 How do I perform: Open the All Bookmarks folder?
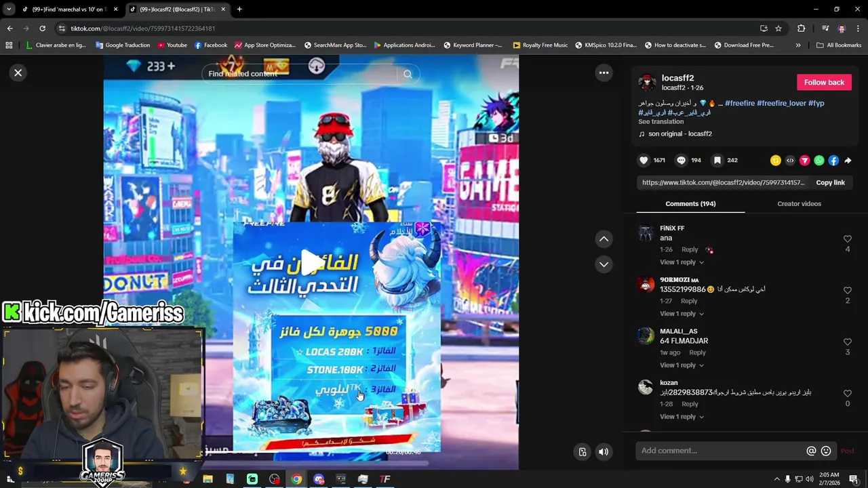click(x=839, y=45)
